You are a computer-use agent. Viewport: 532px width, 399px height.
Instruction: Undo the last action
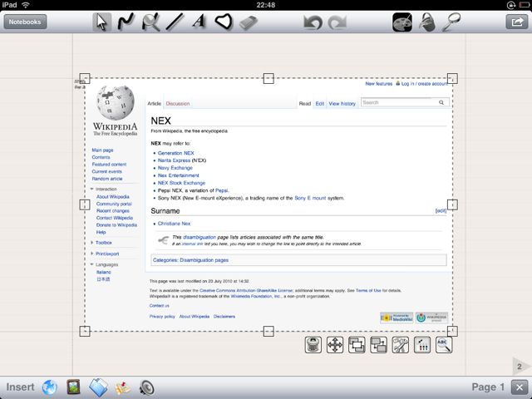tap(313, 22)
